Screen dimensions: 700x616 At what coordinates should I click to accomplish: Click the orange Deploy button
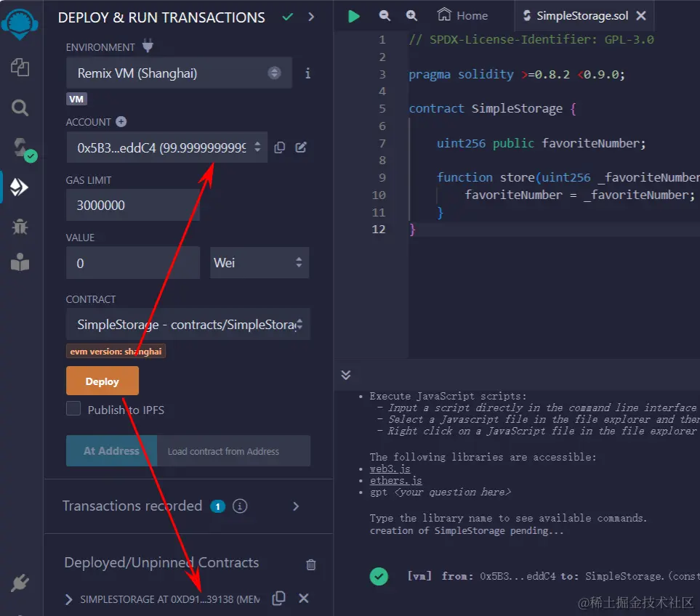pyautogui.click(x=102, y=381)
